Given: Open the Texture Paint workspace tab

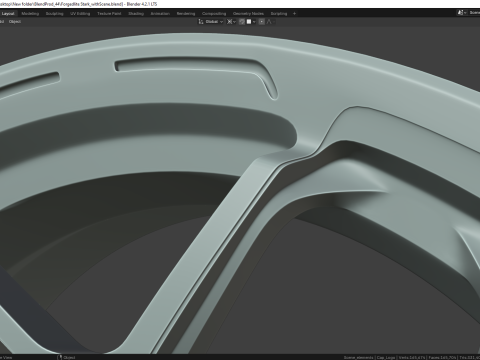Looking at the screenshot, I should [109, 14].
